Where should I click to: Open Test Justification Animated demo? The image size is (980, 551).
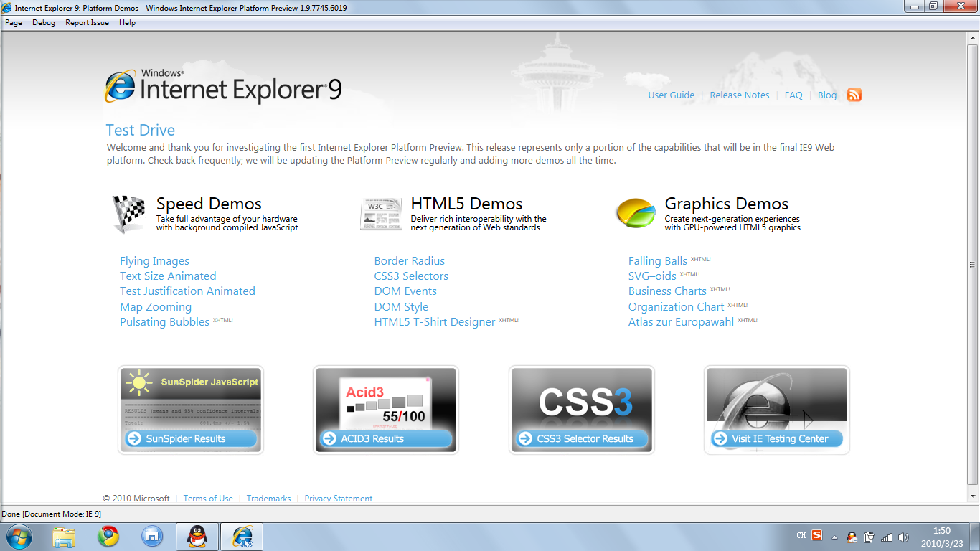pyautogui.click(x=187, y=291)
